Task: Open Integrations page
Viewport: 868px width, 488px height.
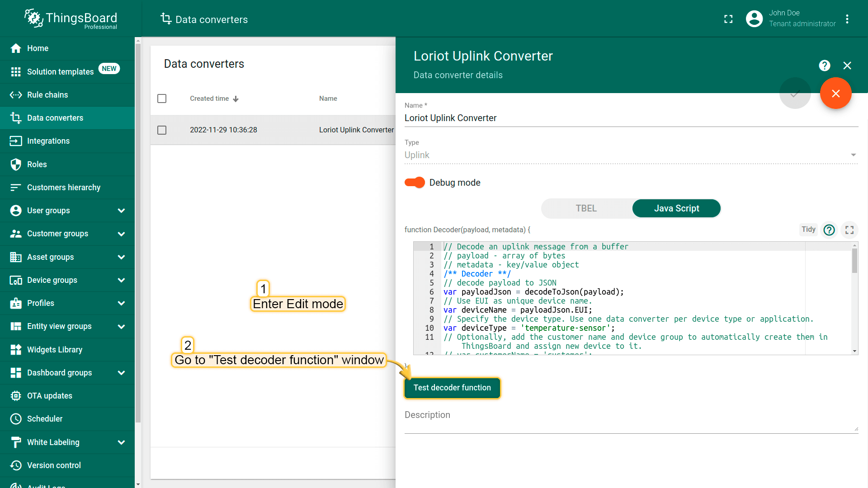Action: [x=67, y=141]
